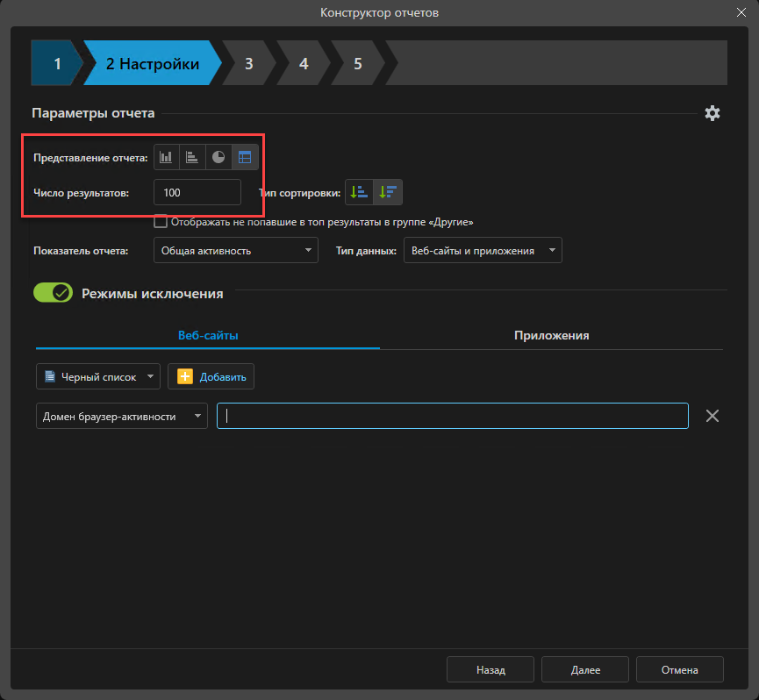Click the Число результатов input field

197,192
